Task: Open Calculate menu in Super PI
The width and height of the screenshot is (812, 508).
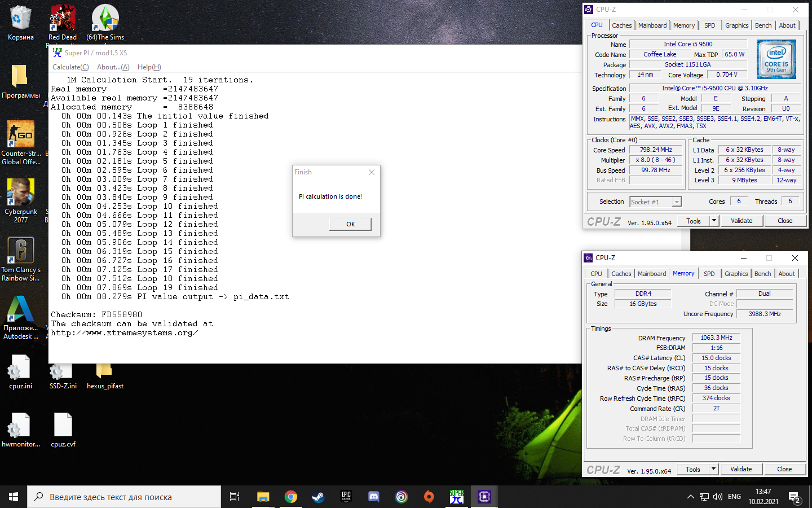Action: 70,67
